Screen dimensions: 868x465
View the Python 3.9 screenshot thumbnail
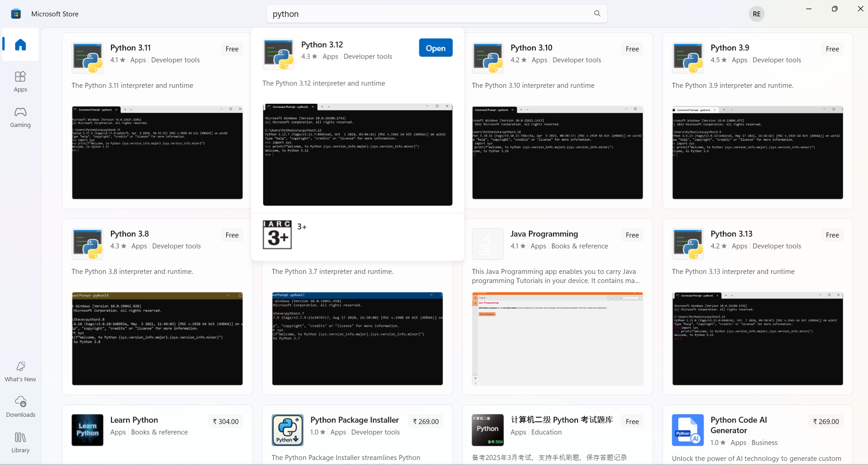coord(758,152)
